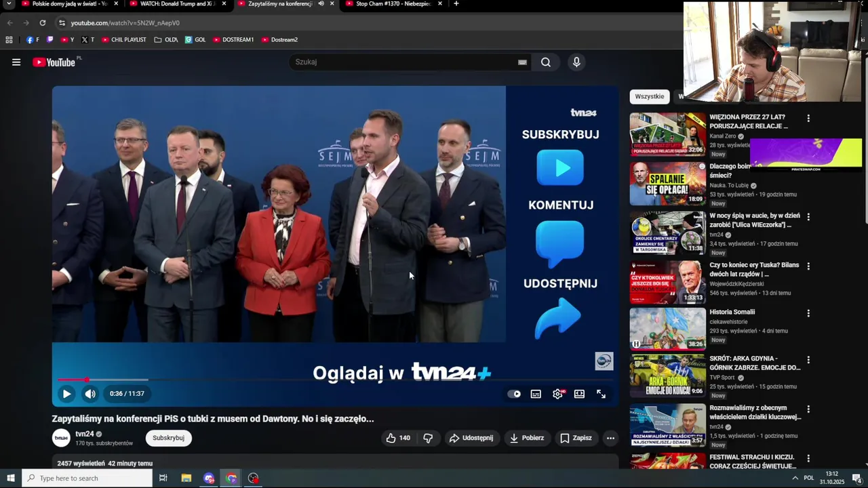Screen dimensions: 868x488
Task: Open the browser apps grid icon
Action: point(9,40)
